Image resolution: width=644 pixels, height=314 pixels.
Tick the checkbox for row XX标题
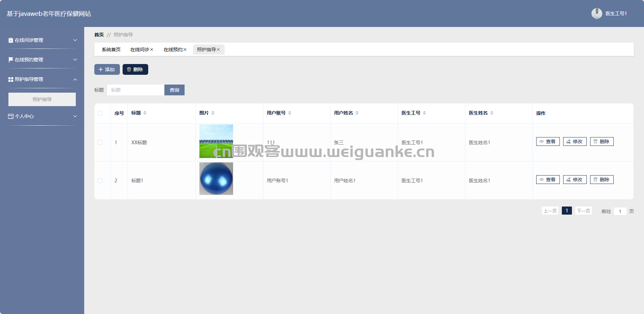pyautogui.click(x=100, y=143)
